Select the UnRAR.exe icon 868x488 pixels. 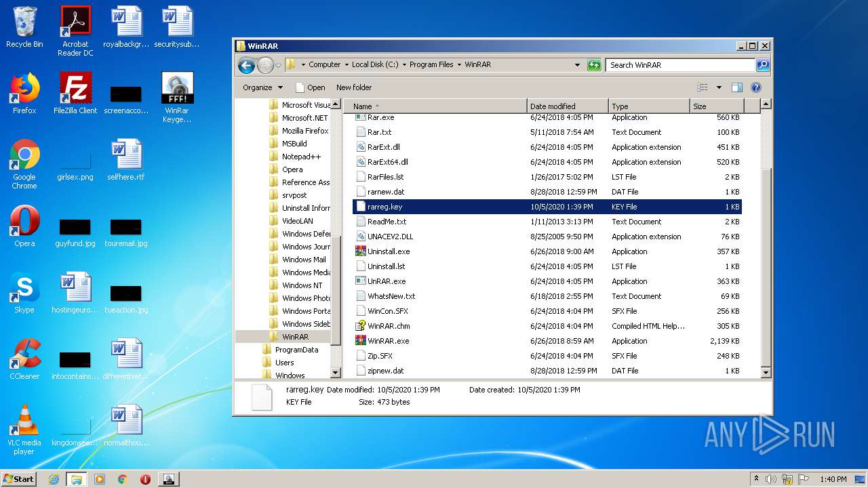pos(361,281)
